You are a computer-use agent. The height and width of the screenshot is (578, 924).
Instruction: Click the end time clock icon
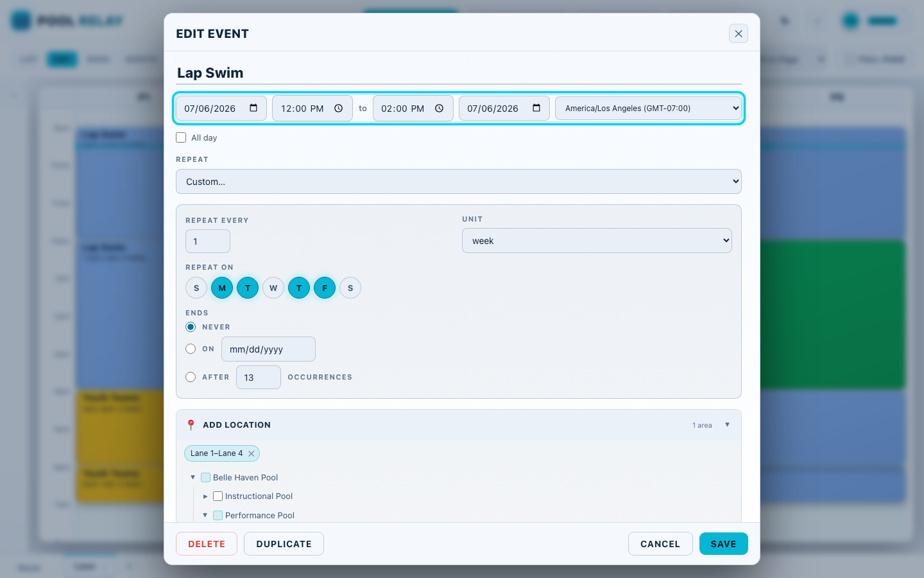click(x=440, y=108)
